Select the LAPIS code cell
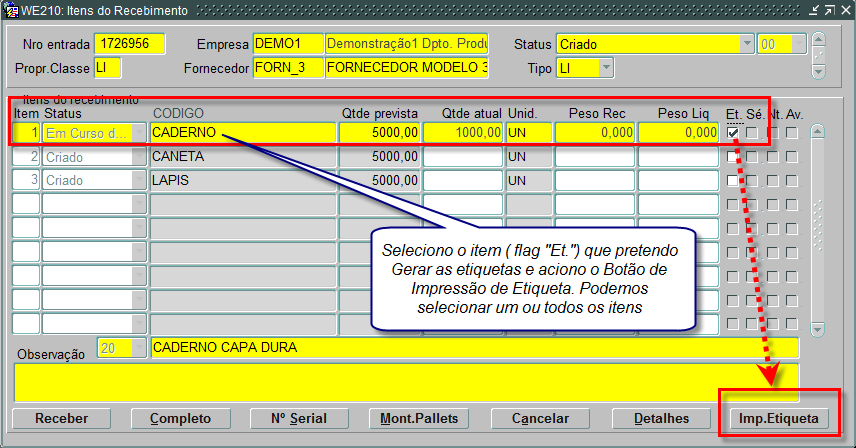This screenshot has height=448, width=856. (x=243, y=181)
